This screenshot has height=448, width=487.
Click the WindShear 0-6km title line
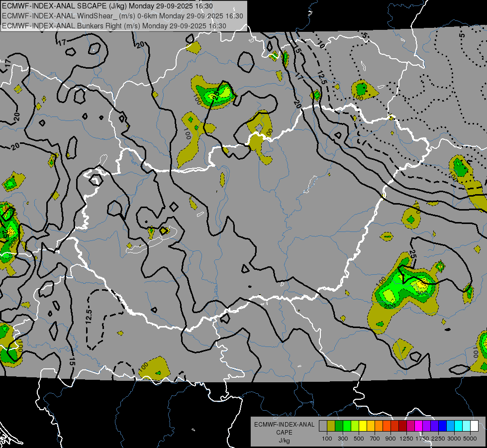pyautogui.click(x=122, y=16)
